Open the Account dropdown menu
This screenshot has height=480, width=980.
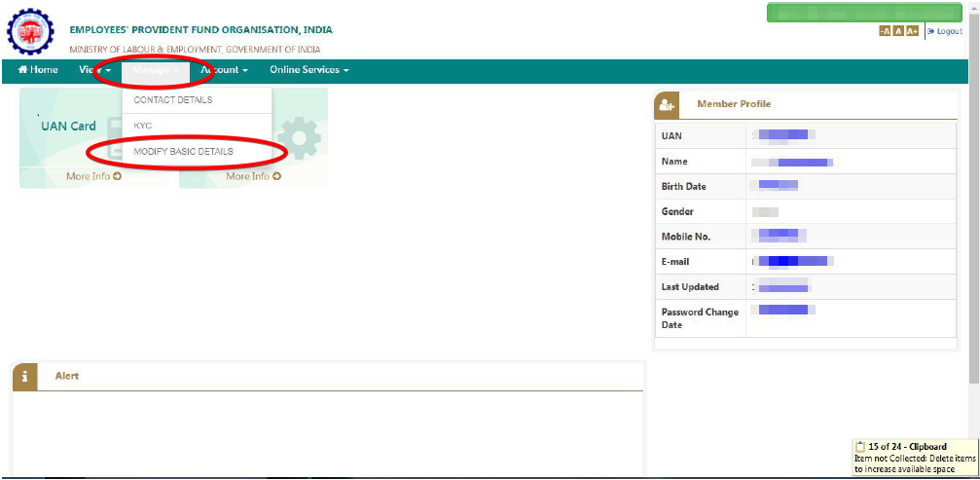coord(225,70)
